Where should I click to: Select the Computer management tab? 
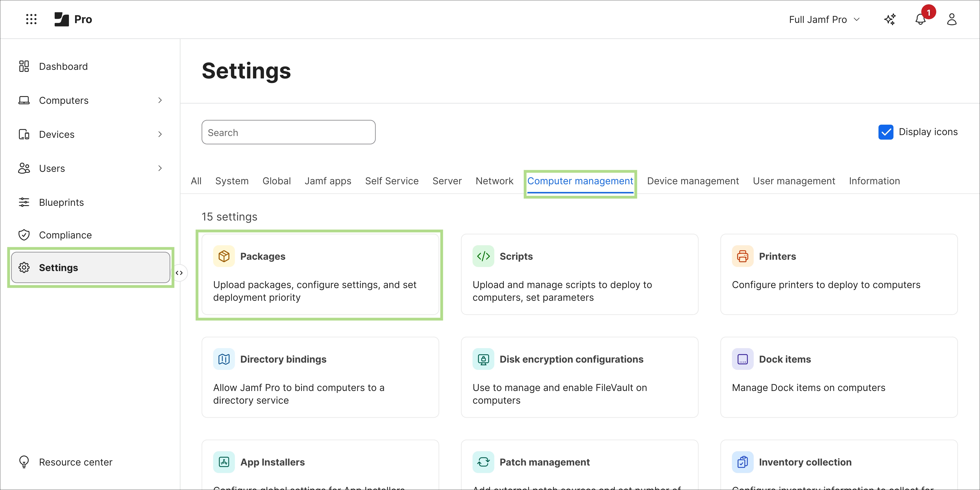coord(580,181)
